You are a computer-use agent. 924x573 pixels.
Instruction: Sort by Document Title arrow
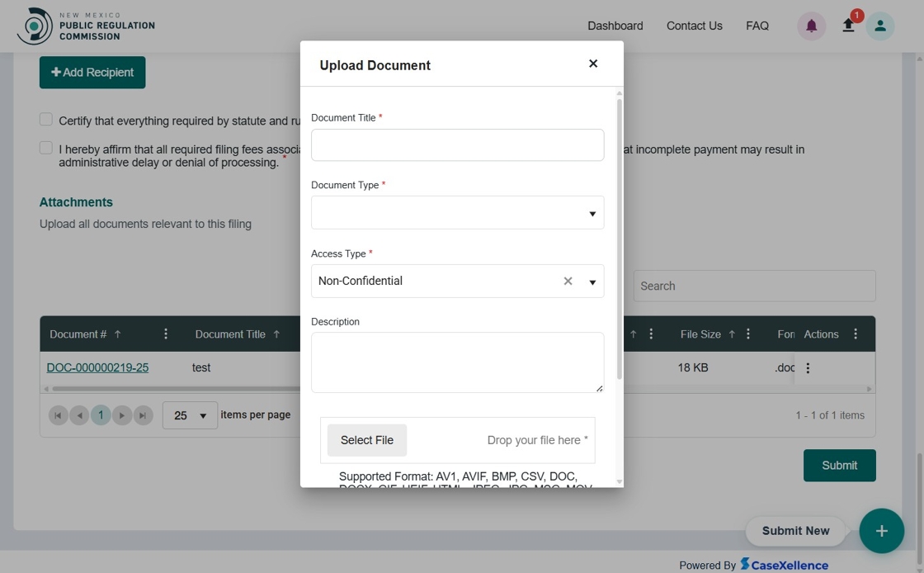coord(276,334)
